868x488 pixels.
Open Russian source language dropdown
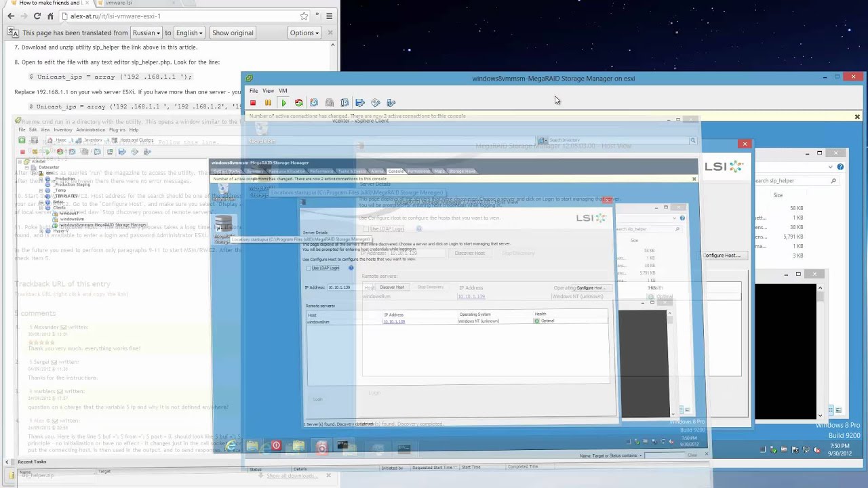[146, 33]
